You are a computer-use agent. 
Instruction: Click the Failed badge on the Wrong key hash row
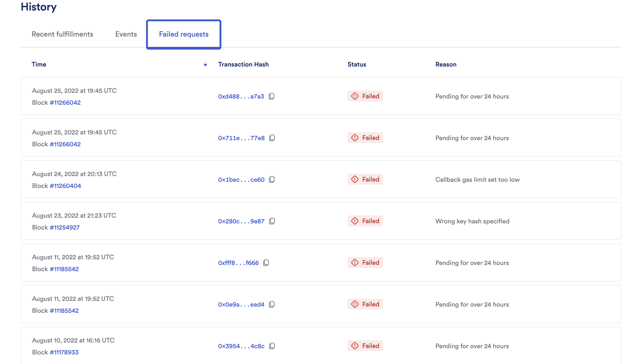coord(365,221)
